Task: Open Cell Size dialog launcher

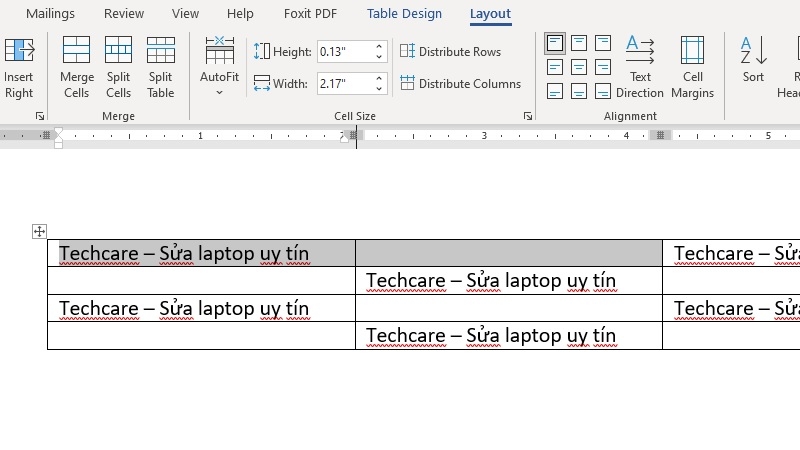Action: tap(528, 116)
